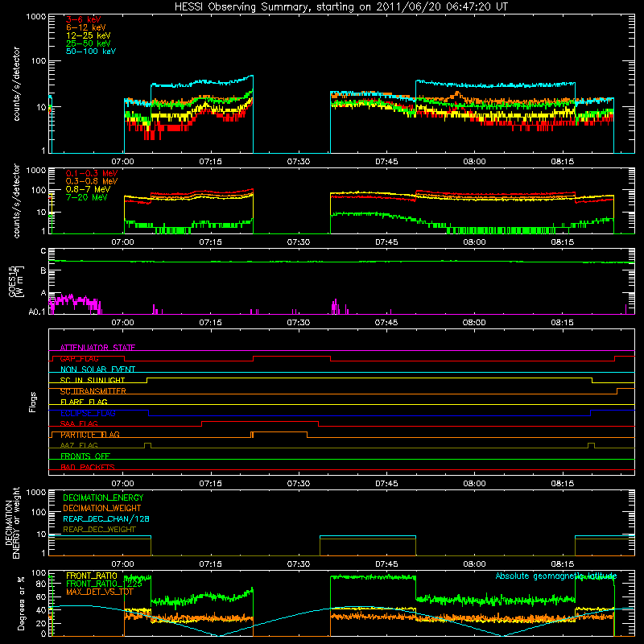This screenshot has width=644, height=644.
Task: Select the FRONTS_OFF flag label
Action: point(85,456)
